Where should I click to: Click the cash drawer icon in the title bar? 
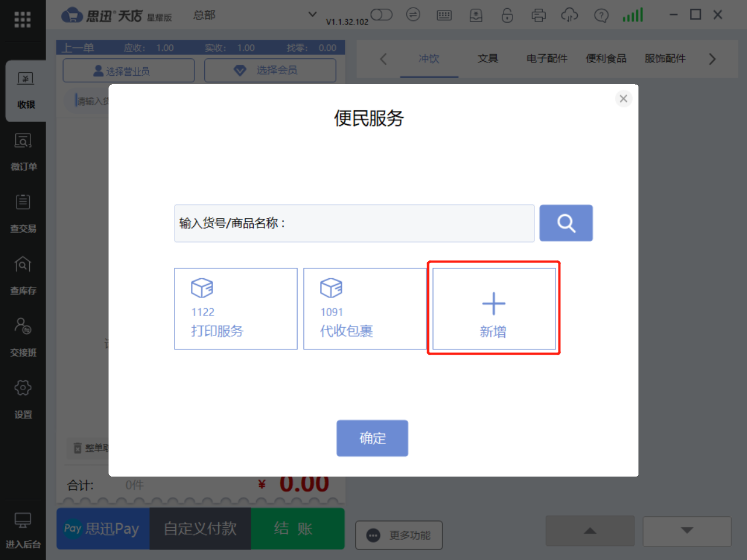(476, 15)
